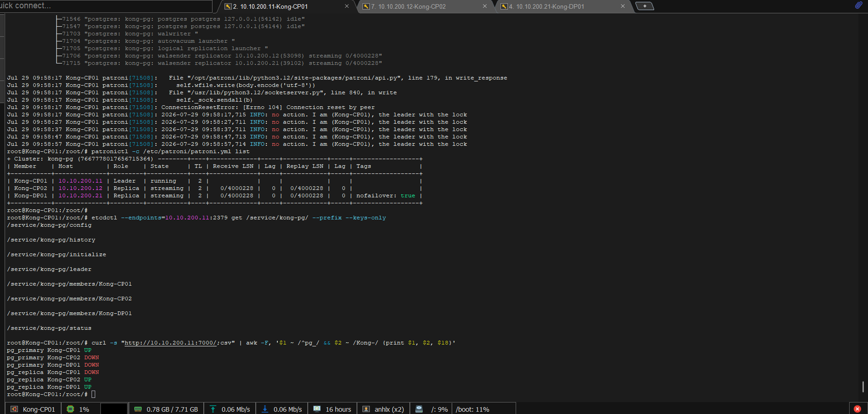Click the 'patronictl -c /etc/patroni/patroni.yml list' command
Image resolution: width=868 pixels, height=414 pixels.
pyautogui.click(x=171, y=151)
